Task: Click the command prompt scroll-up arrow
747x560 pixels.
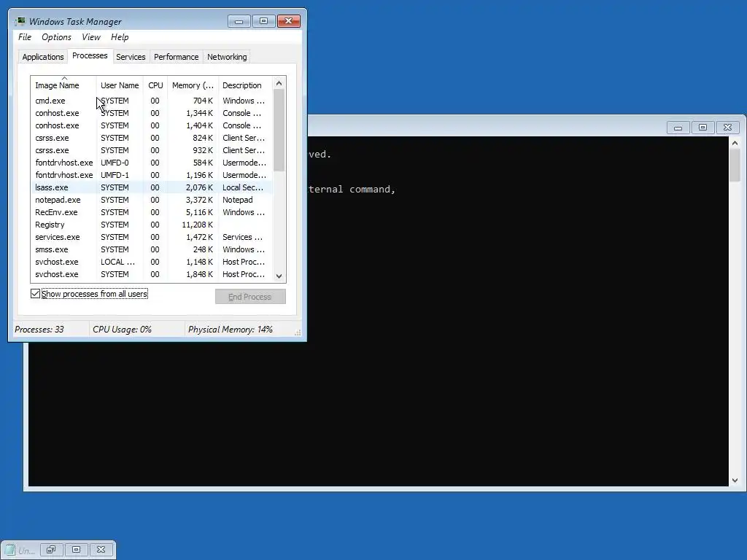Action: (735, 143)
